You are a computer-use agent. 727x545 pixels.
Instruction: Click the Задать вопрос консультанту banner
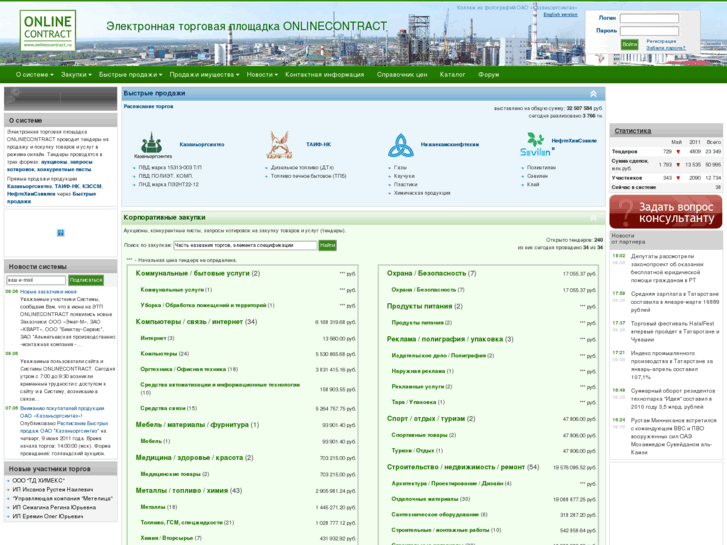click(x=666, y=212)
